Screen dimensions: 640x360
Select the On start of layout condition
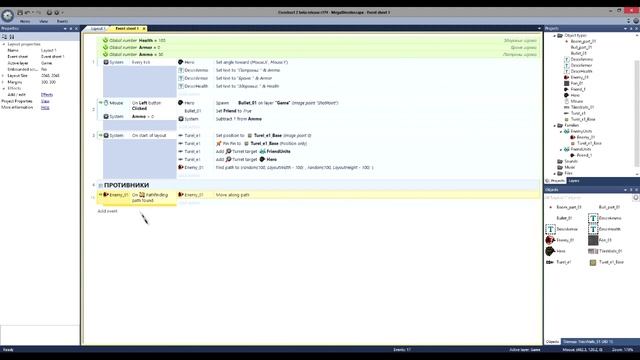point(149,136)
